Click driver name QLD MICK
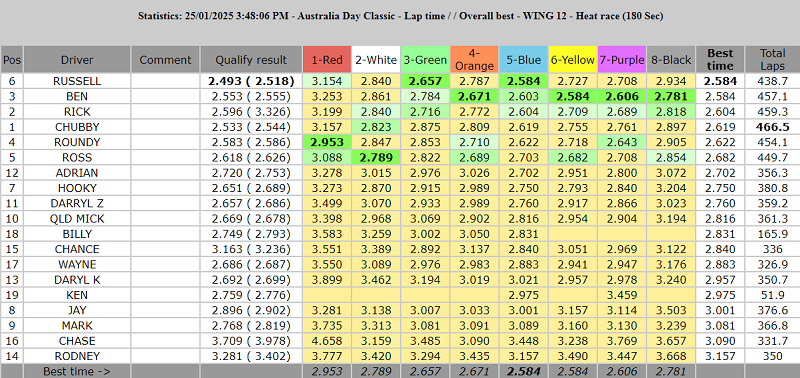 [77, 219]
